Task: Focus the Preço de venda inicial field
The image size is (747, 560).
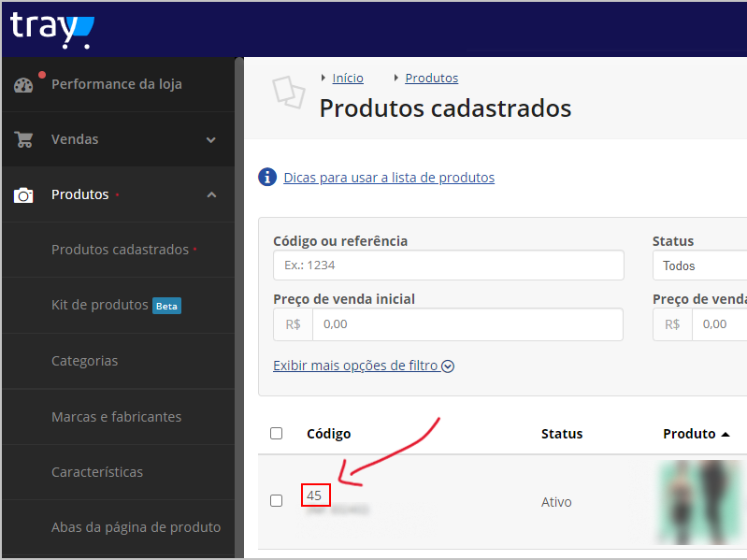Action: (x=467, y=324)
